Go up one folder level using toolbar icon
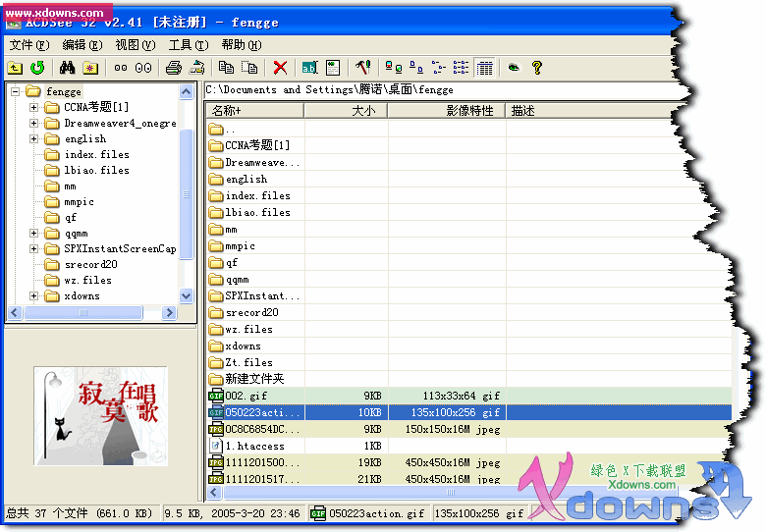The width and height of the screenshot is (766, 532). (15, 68)
